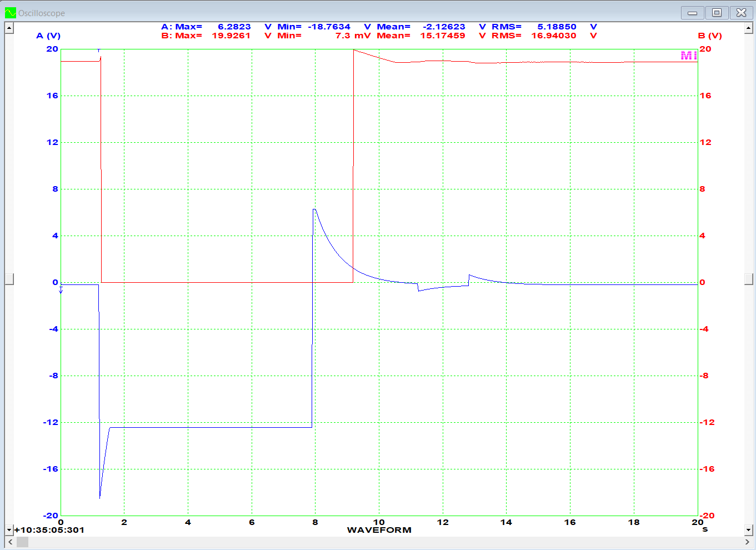The image size is (756, 550).
Task: Click the down arrow below the channel B scale
Action: (x=748, y=531)
